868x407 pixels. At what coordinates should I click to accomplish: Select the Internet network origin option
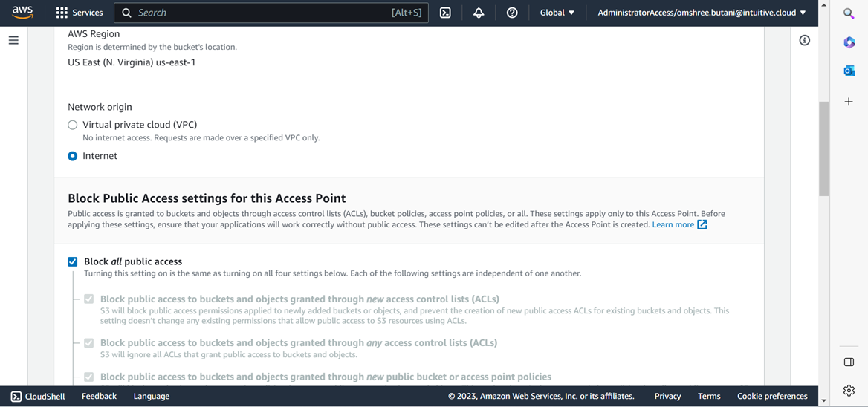click(x=73, y=156)
